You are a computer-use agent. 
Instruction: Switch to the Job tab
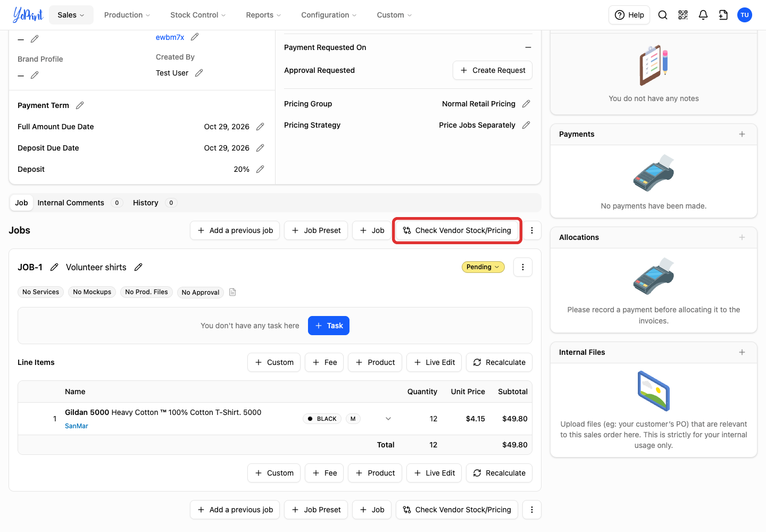coord(21,203)
